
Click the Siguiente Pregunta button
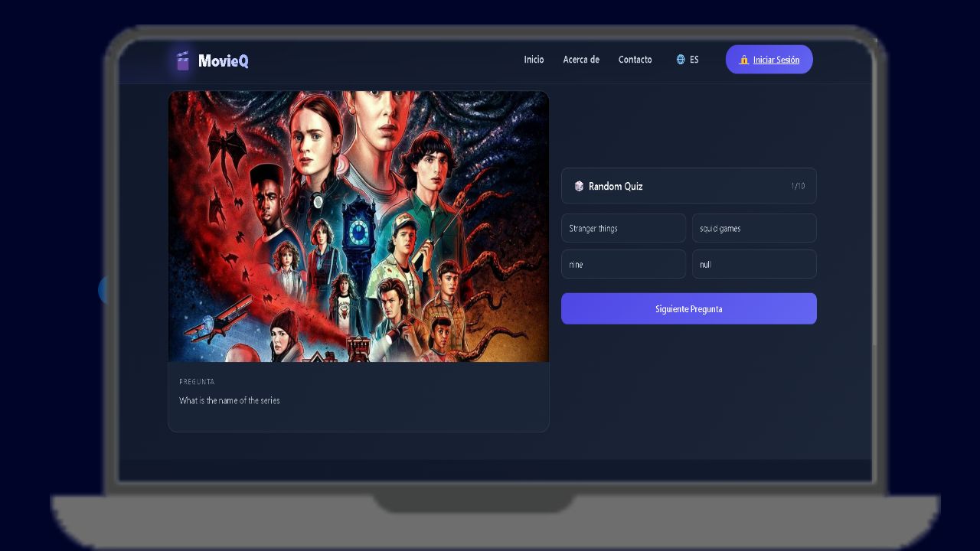[689, 308]
